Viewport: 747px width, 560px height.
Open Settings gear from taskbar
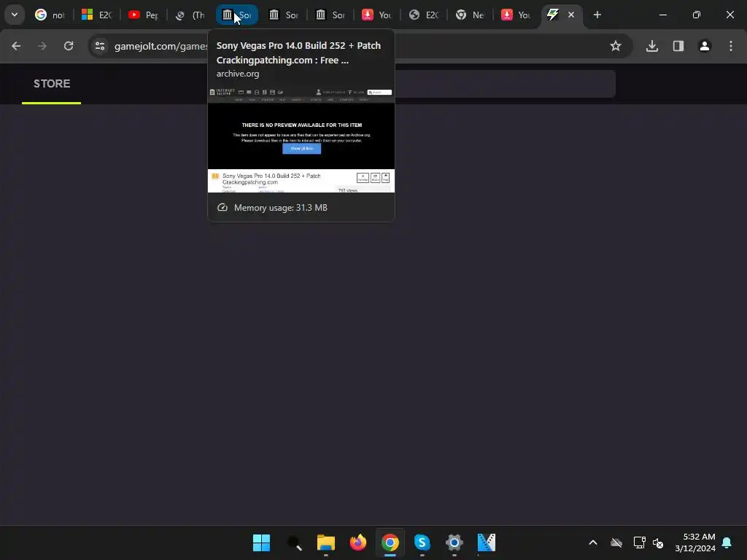click(x=454, y=542)
